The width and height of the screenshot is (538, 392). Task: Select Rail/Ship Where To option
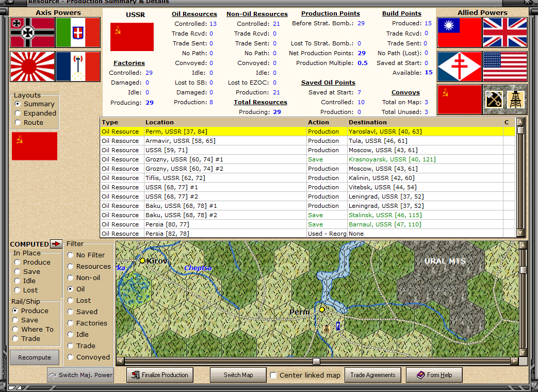point(32,329)
